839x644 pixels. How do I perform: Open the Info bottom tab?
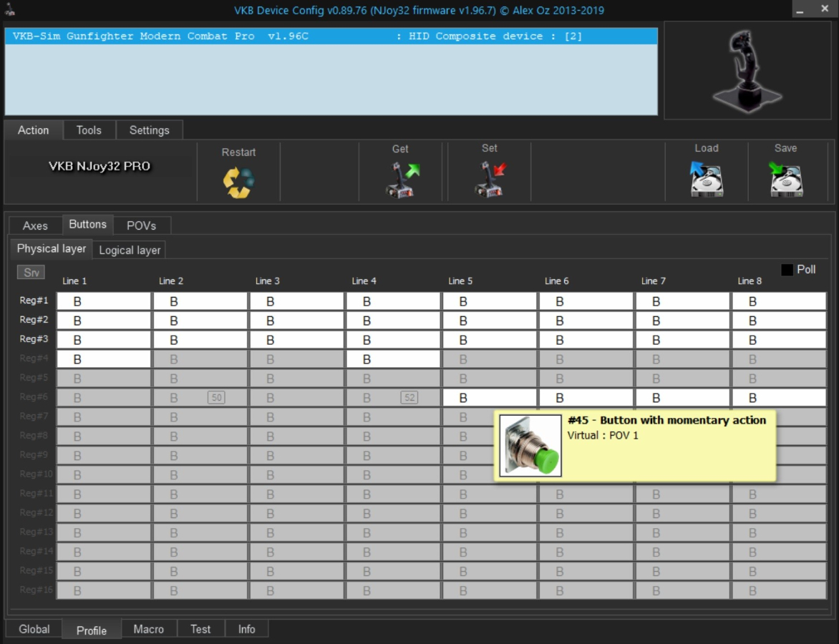click(247, 629)
